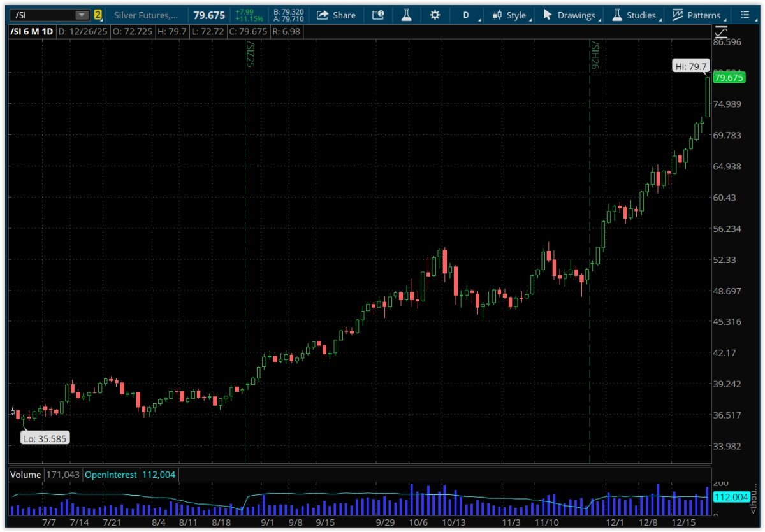Click the candlestick Style icon
The width and height of the screenshot is (765, 532).
(x=497, y=15)
